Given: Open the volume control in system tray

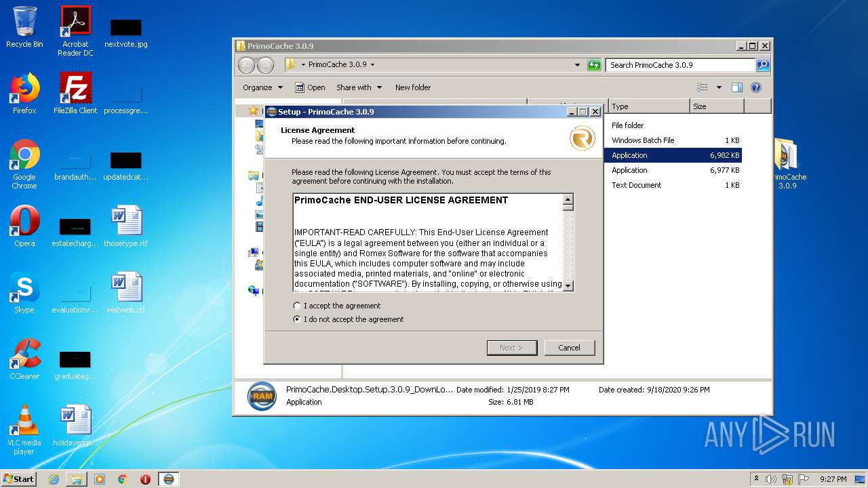Looking at the screenshot, I should tap(771, 479).
